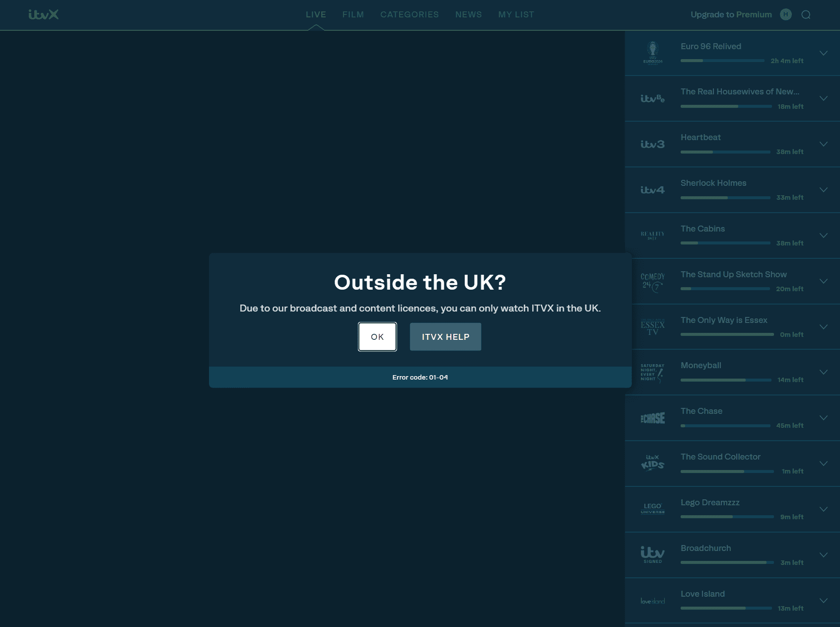The width and height of the screenshot is (840, 627).
Task: Switch to the LIVE tab
Action: (316, 15)
